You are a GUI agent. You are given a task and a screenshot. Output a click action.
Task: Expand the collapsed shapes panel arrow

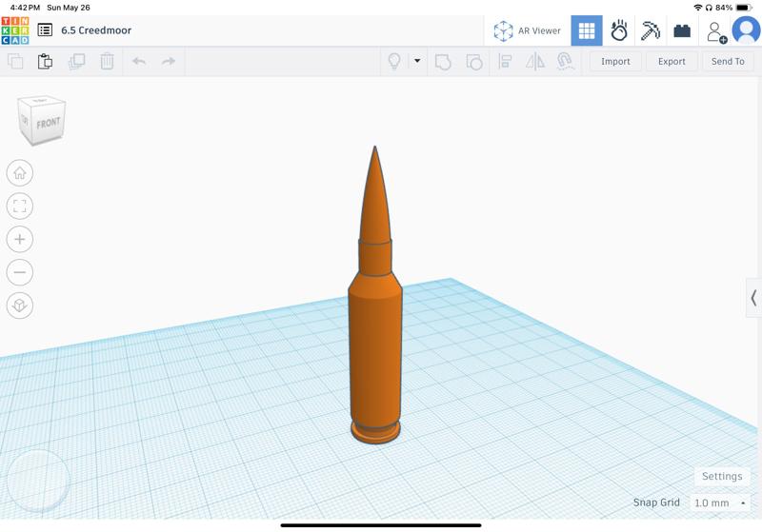tap(753, 298)
